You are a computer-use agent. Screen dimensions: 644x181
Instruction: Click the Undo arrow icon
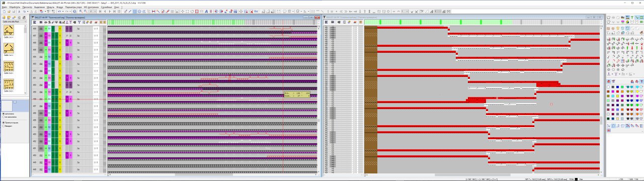[59, 12]
